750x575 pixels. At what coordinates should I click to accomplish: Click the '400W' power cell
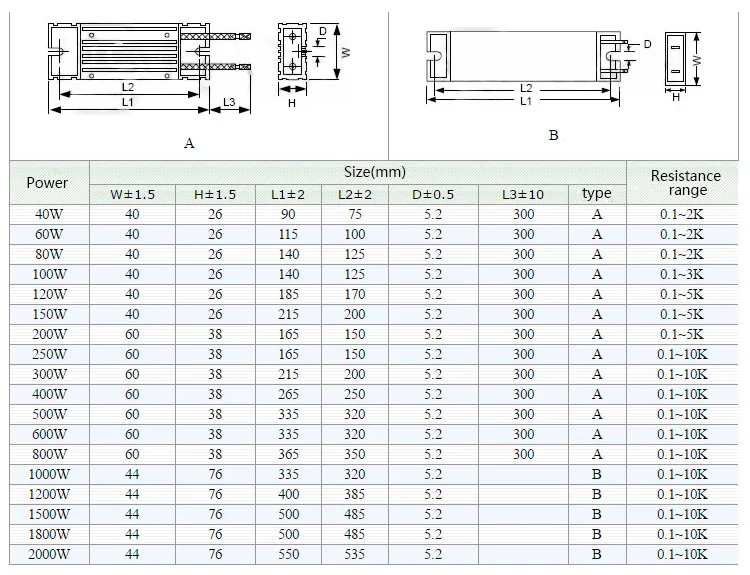[x=49, y=395]
